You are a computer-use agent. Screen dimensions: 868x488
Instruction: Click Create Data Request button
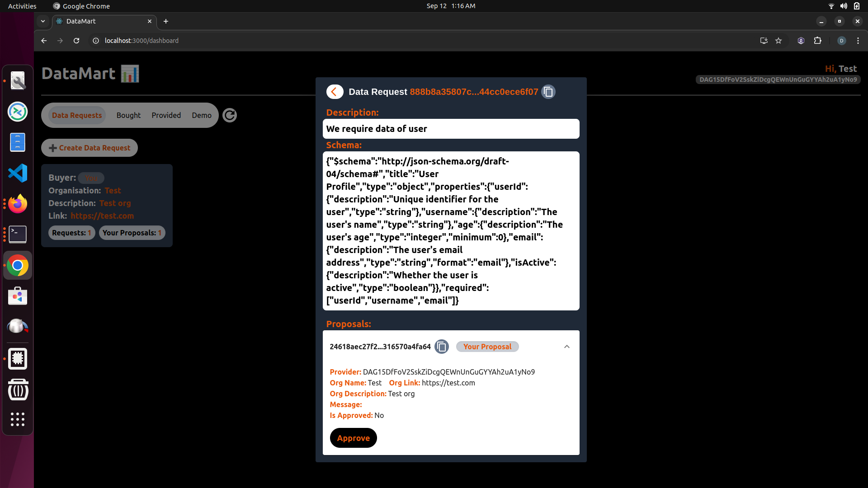point(90,148)
